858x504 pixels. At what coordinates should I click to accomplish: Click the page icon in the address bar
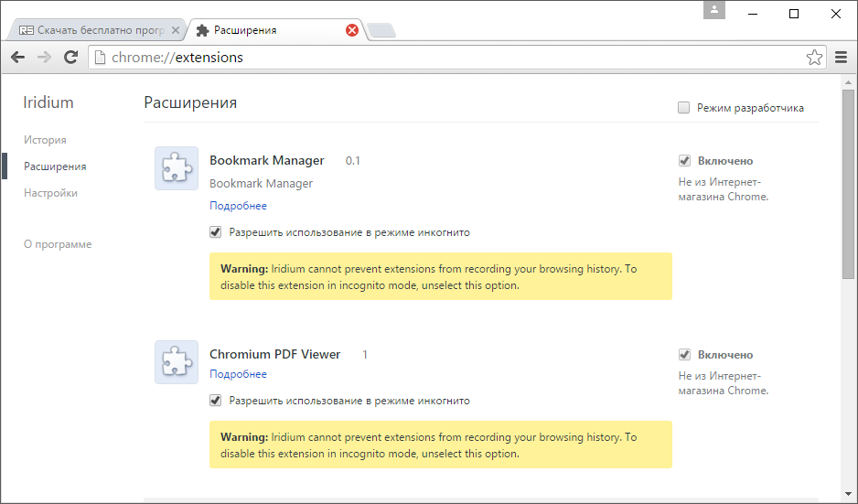click(x=100, y=57)
